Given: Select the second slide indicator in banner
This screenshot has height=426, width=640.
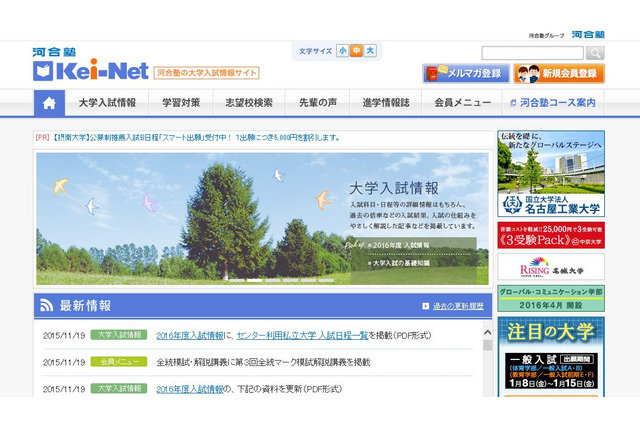Looking at the screenshot, I should (x=254, y=280).
